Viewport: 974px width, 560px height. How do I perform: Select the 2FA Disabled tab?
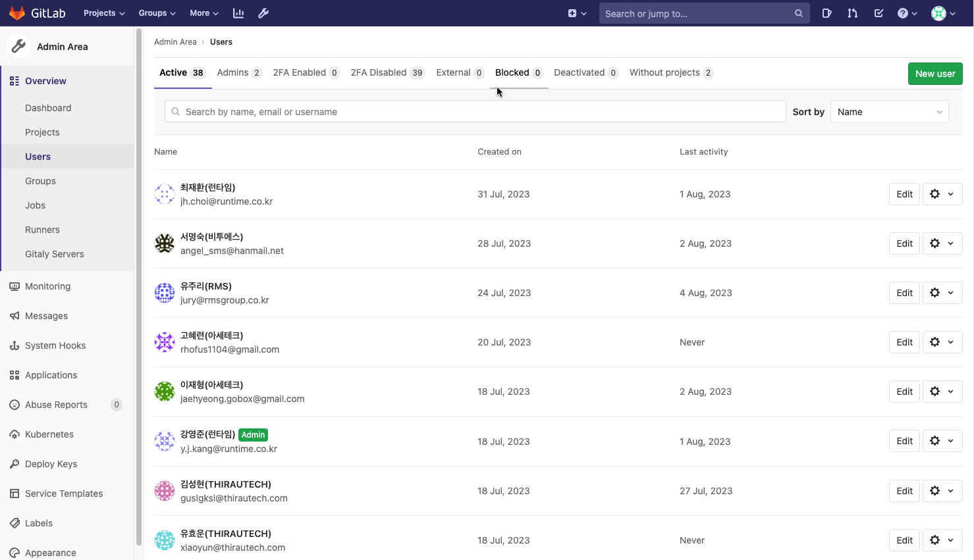[x=387, y=72]
